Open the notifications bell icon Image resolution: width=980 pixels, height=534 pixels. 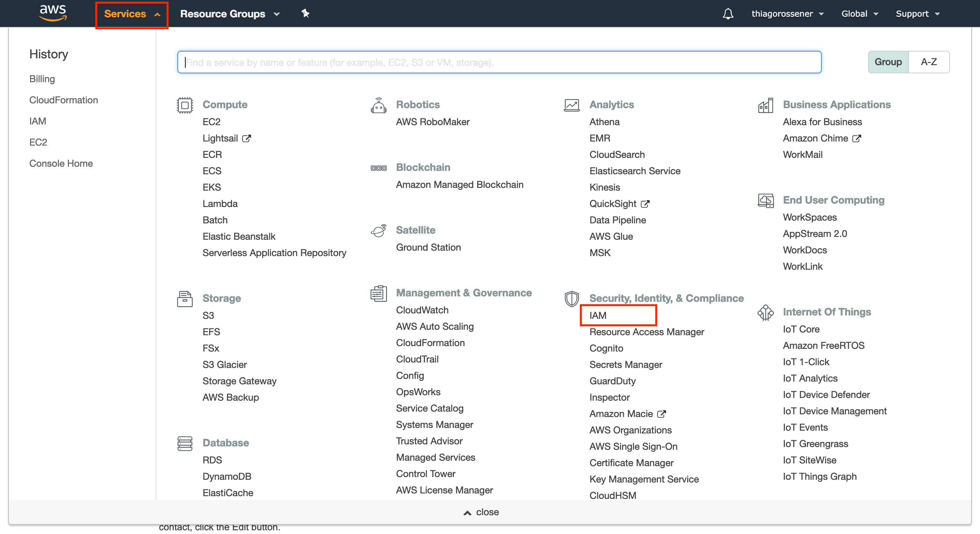tap(728, 14)
